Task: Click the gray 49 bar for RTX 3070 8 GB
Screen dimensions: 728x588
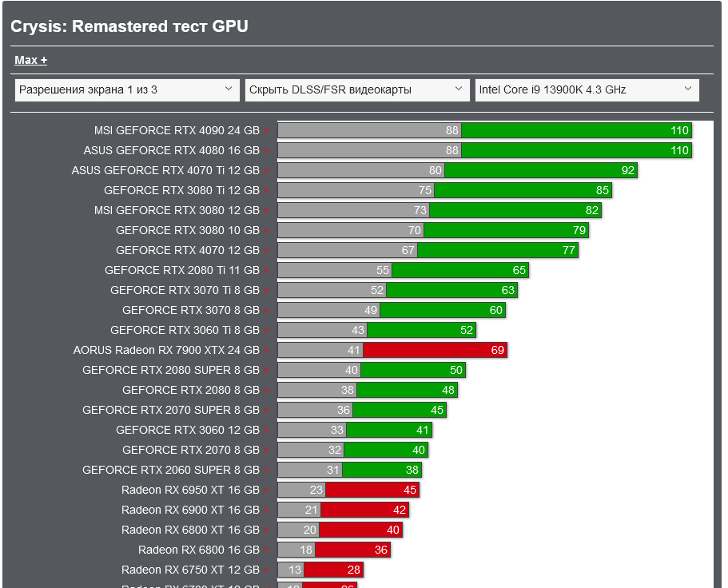Action: (328, 310)
